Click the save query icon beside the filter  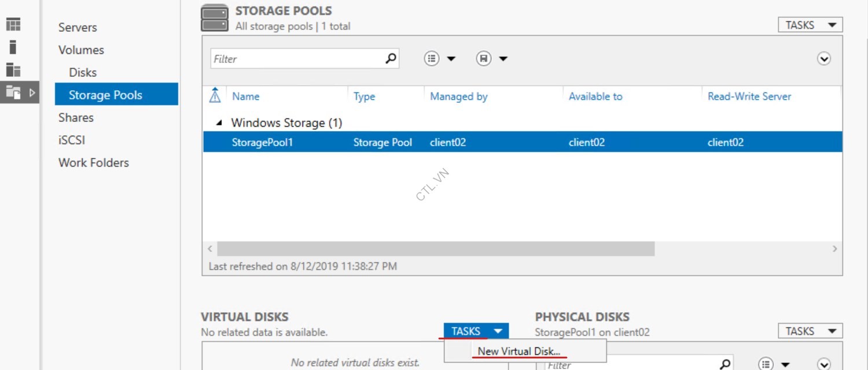pos(484,58)
